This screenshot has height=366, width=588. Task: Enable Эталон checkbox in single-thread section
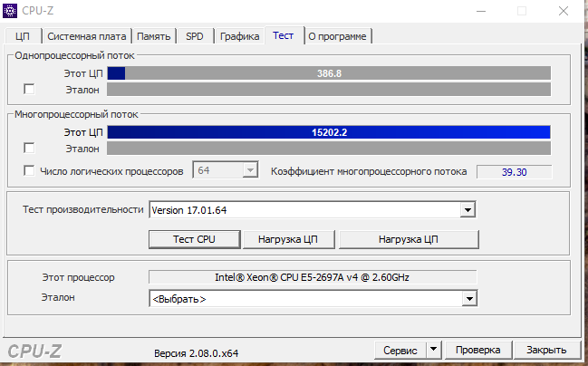(x=29, y=90)
